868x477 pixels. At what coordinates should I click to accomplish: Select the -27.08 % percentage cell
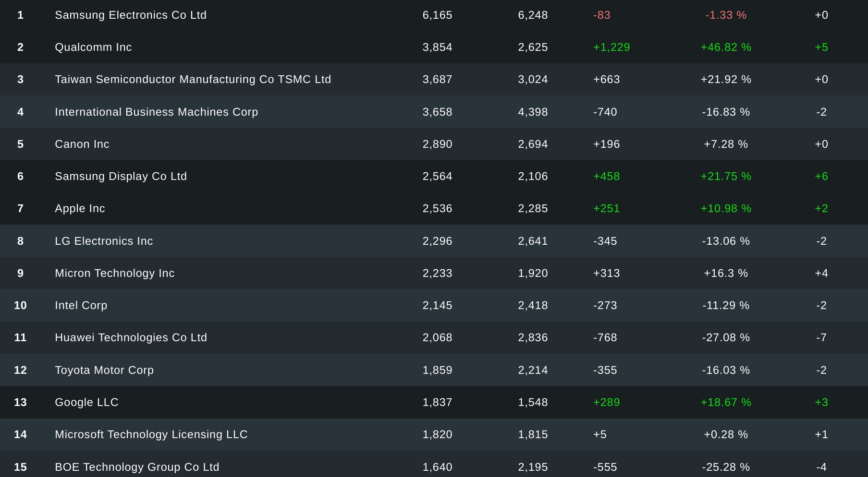(x=726, y=337)
